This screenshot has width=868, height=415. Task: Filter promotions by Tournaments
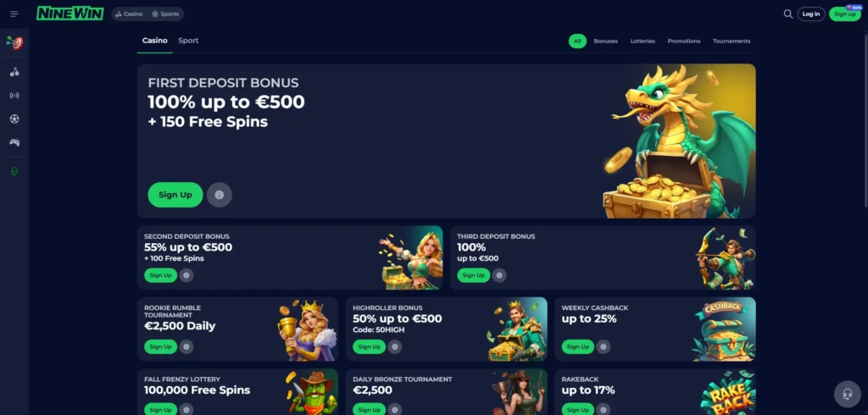point(732,41)
